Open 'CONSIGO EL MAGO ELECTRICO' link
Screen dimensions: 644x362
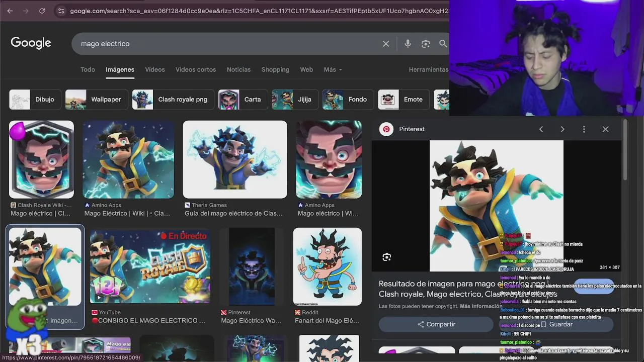coord(148,320)
